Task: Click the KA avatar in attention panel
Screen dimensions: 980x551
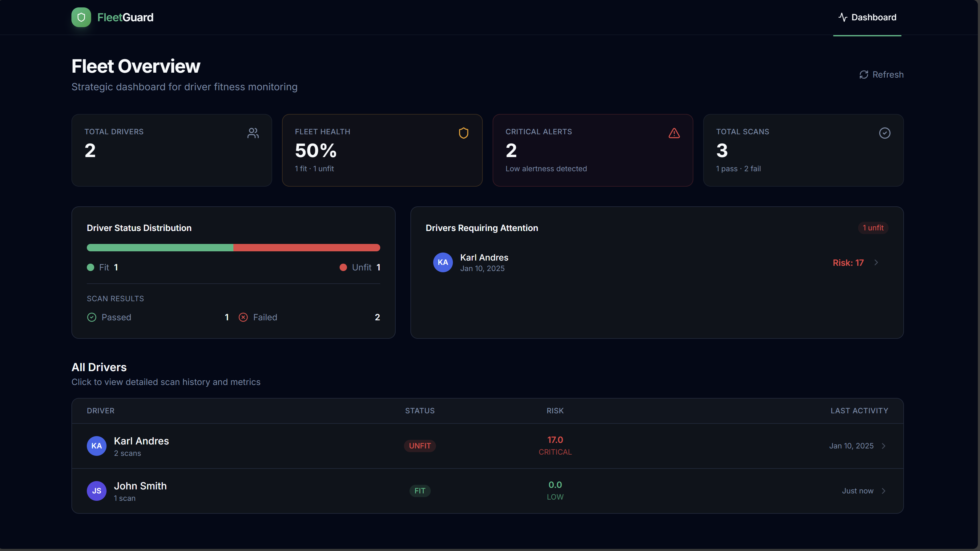Action: point(443,262)
